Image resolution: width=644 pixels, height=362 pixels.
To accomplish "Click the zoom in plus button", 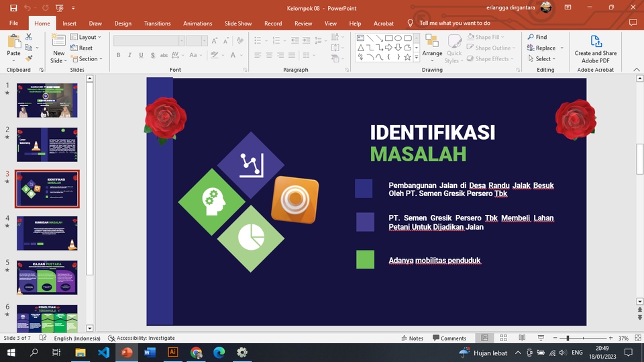I will [x=610, y=338].
